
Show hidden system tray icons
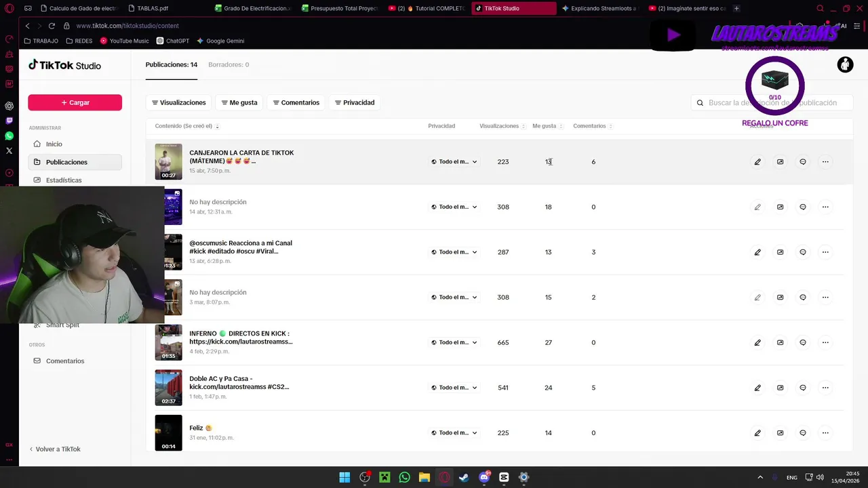pos(759,477)
